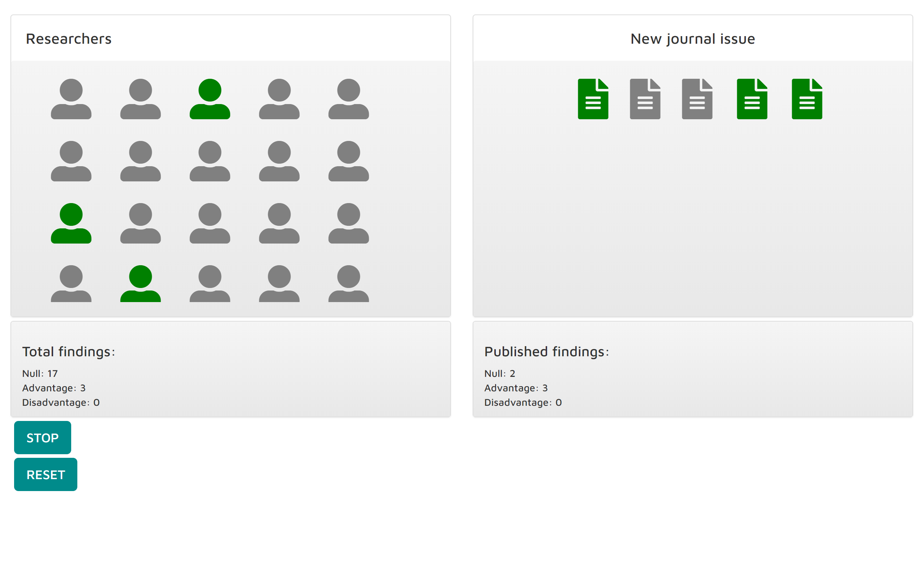This screenshot has height=585, width=924.
Task: Click the bottom-left gray researcher
Action: coord(71,284)
